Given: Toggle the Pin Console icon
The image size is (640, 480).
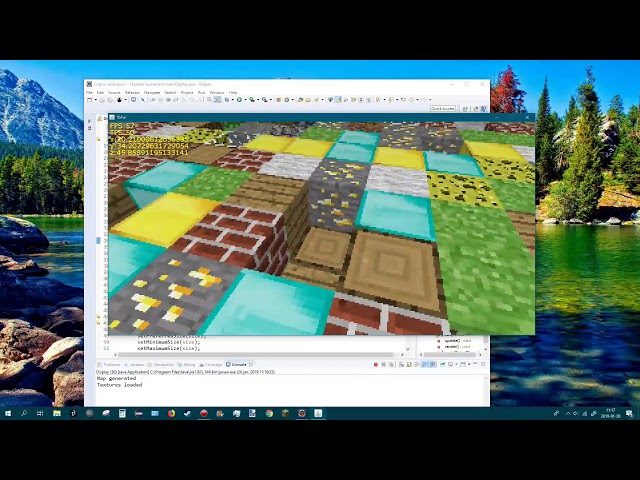Looking at the screenshot, I should click(x=442, y=364).
